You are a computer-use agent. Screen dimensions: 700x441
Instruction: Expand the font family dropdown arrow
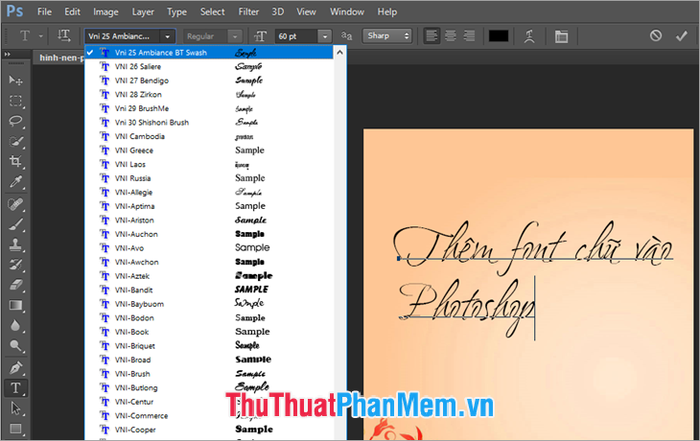(167, 36)
